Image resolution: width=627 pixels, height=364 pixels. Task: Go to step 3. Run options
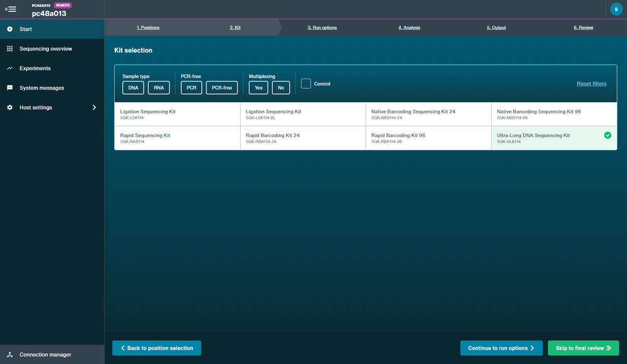(322, 28)
